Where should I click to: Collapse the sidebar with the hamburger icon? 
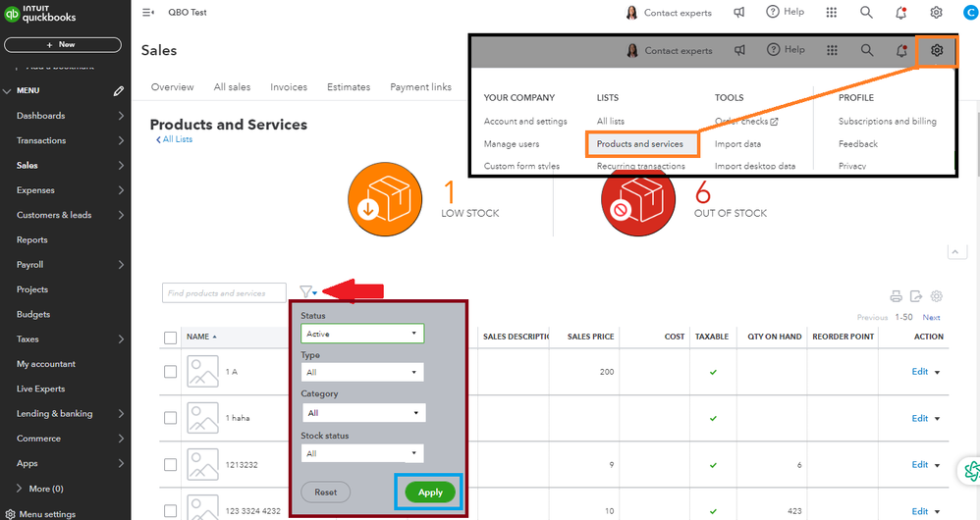tap(148, 13)
